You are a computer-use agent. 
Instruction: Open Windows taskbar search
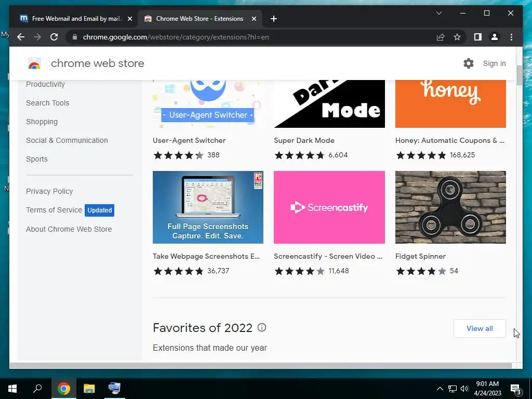tap(37, 388)
